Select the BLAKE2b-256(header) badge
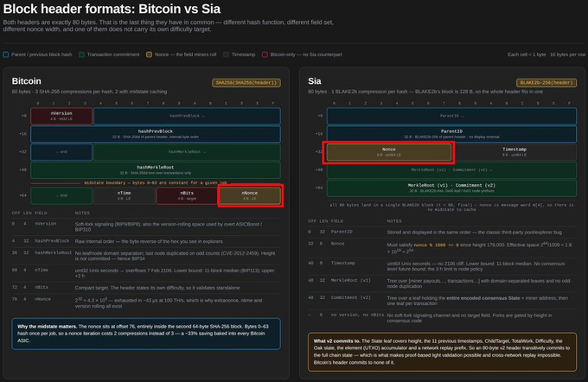Screen dimensions: 588x382 (x=546, y=82)
